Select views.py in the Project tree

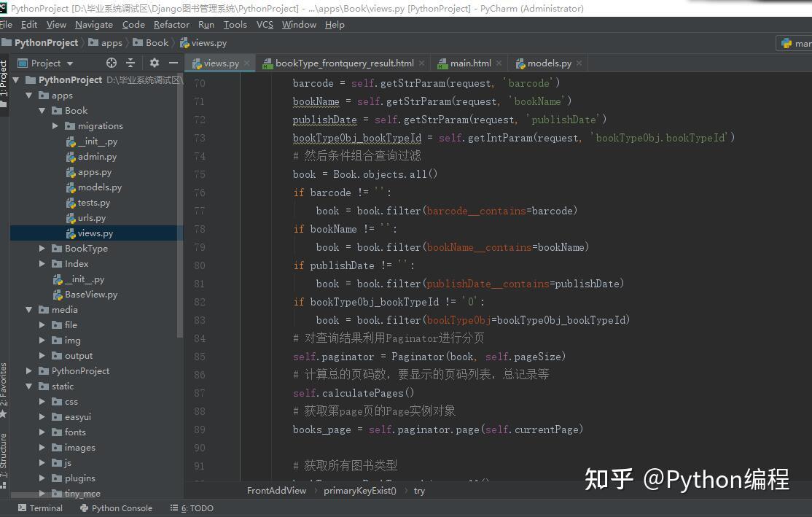(95, 233)
